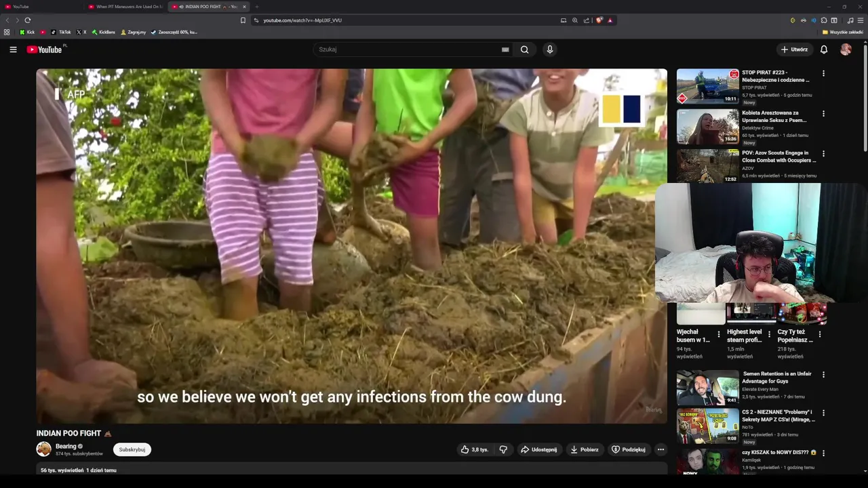Open YouTube notifications bell

point(824,49)
